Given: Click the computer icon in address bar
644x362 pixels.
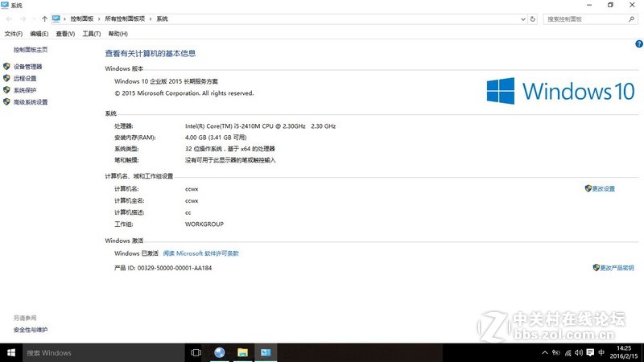Looking at the screenshot, I should click(56, 19).
